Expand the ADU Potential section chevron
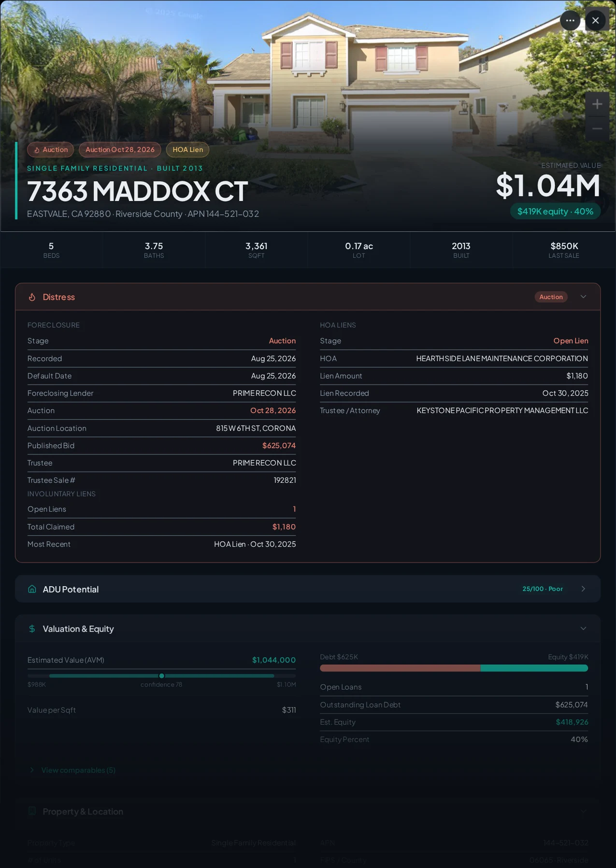 point(583,589)
